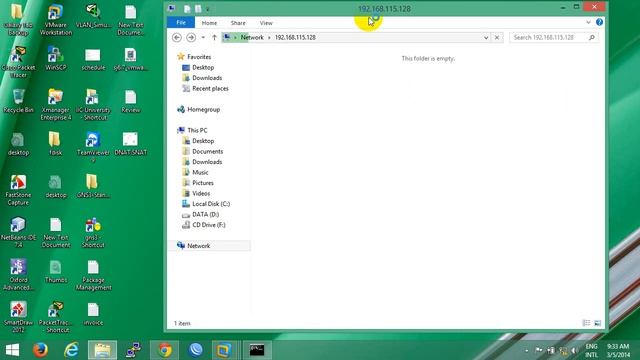The height and width of the screenshot is (360, 640).
Task: Switch to large thumbnails view icon
Action: click(x=598, y=323)
